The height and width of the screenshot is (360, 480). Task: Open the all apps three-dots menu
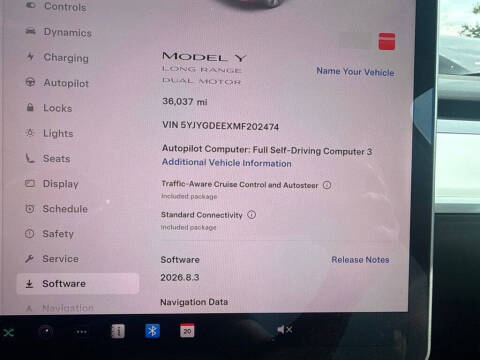81,332
